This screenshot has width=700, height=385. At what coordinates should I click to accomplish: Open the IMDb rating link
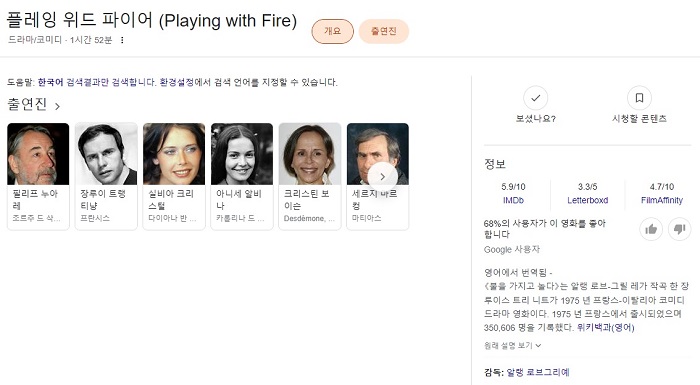pos(513,200)
